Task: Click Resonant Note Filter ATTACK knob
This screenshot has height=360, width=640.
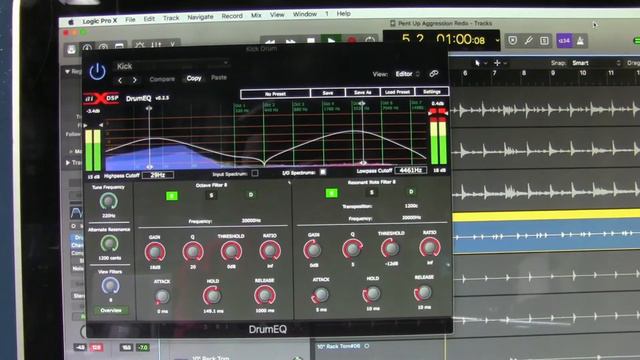Action: (321, 294)
